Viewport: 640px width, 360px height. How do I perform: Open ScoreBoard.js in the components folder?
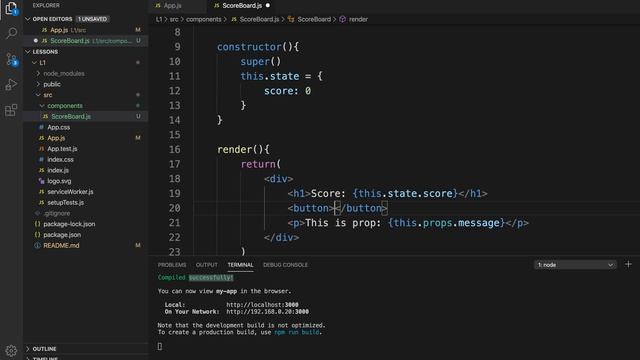pos(86,116)
